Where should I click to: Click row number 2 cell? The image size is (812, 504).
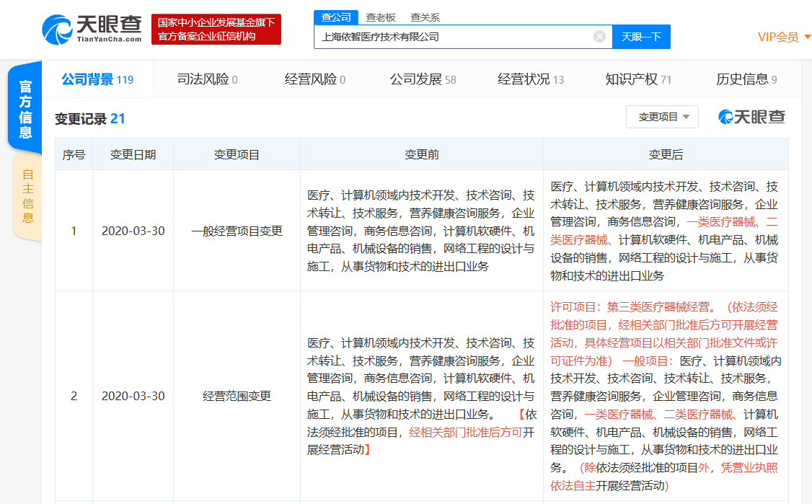[x=74, y=397]
